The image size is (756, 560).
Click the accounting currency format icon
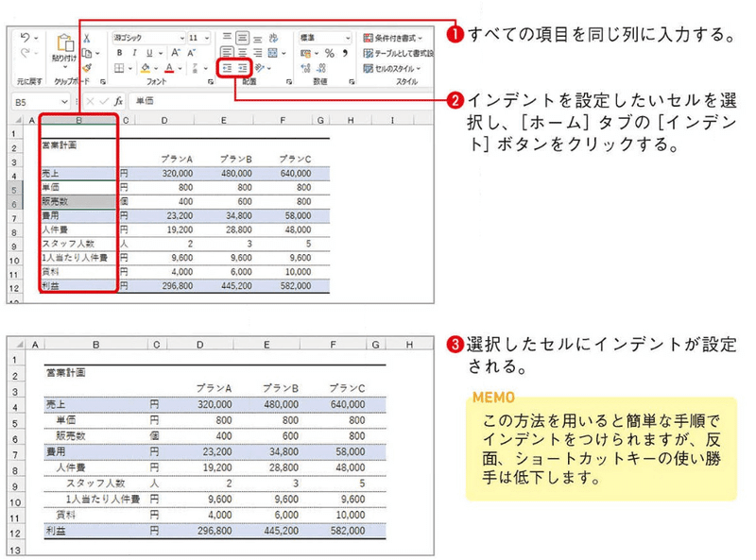coord(305,54)
